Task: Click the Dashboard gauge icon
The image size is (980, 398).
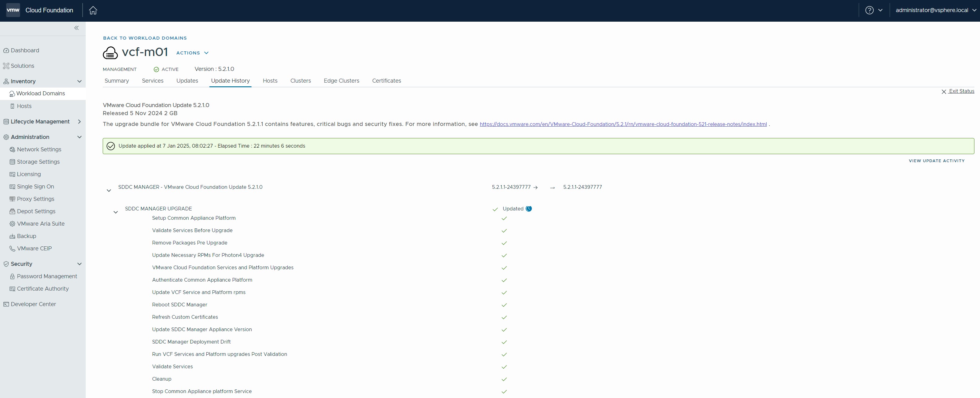Action: coord(6,51)
